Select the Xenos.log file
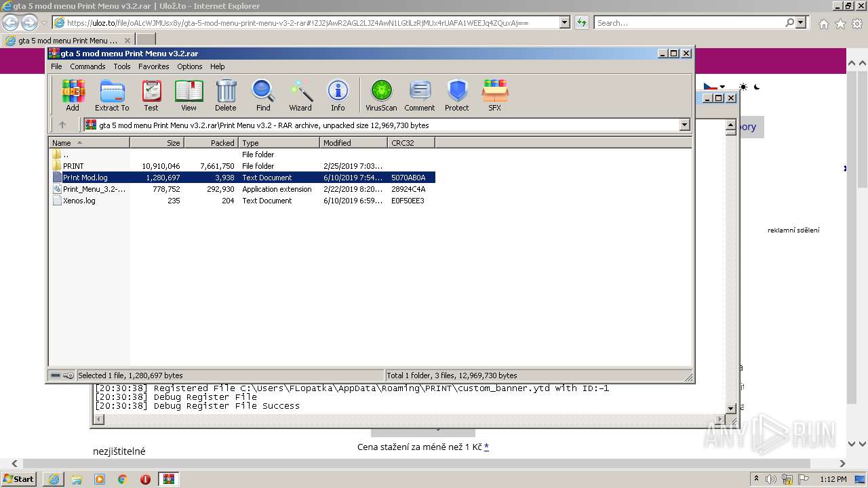Viewport: 868px width, 488px height. point(241,201)
